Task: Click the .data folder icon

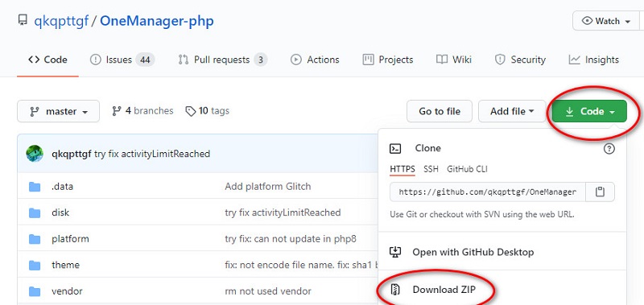Action: tap(35, 187)
